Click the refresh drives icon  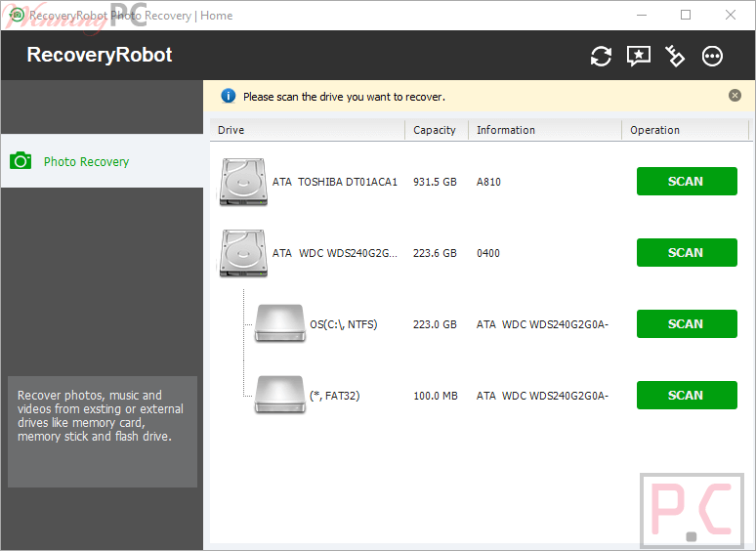[x=601, y=57]
